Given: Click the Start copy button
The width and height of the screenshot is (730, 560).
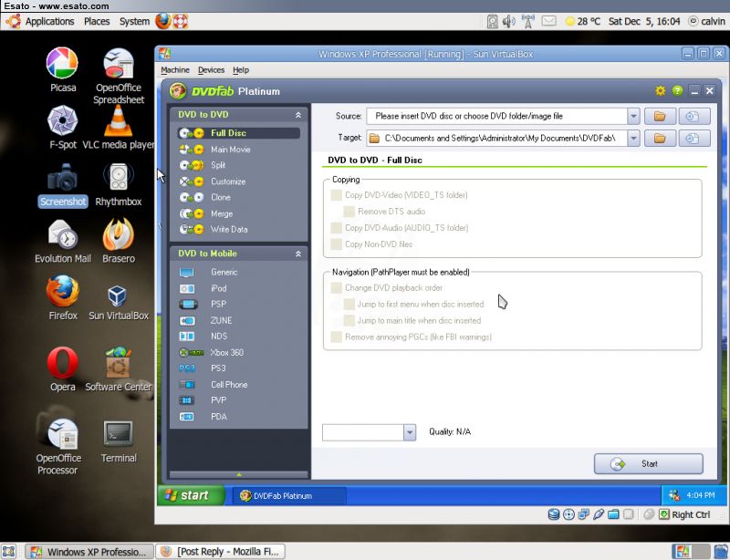Looking at the screenshot, I should coord(648,463).
